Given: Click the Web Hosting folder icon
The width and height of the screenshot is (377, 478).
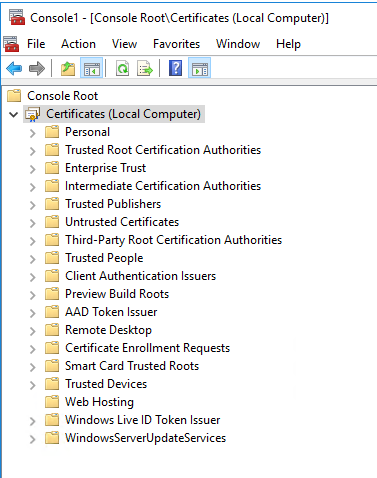Looking at the screenshot, I should click(x=52, y=402).
